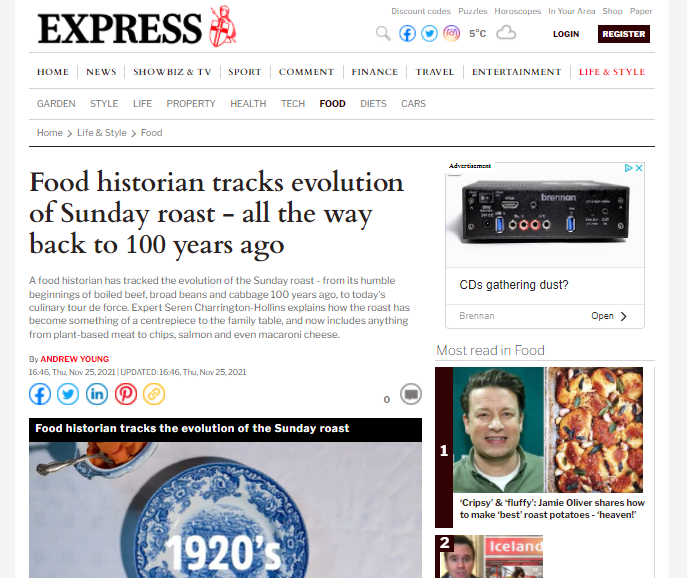The height and width of the screenshot is (578, 687).
Task: Open 'Cripsy & fluffy' Jamie Oliver headline
Action: pos(552,509)
